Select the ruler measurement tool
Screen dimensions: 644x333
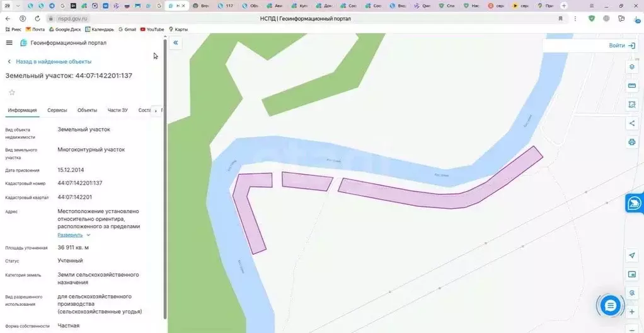click(631, 86)
